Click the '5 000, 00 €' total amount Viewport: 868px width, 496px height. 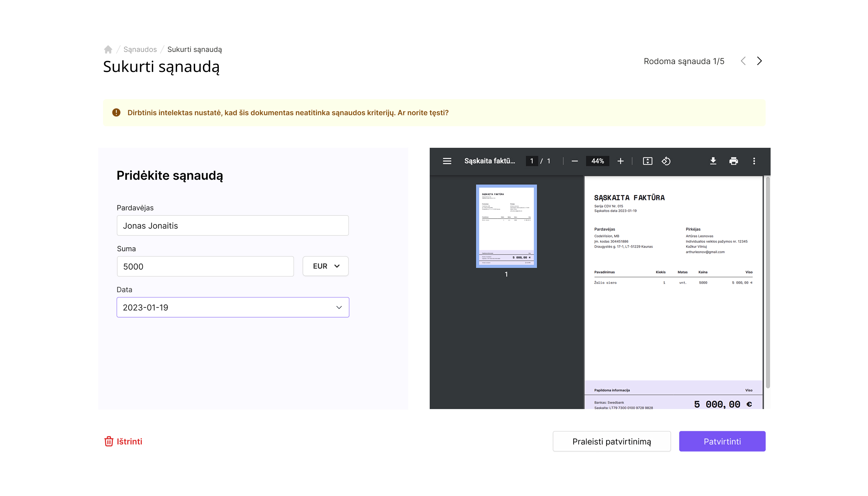click(x=723, y=404)
